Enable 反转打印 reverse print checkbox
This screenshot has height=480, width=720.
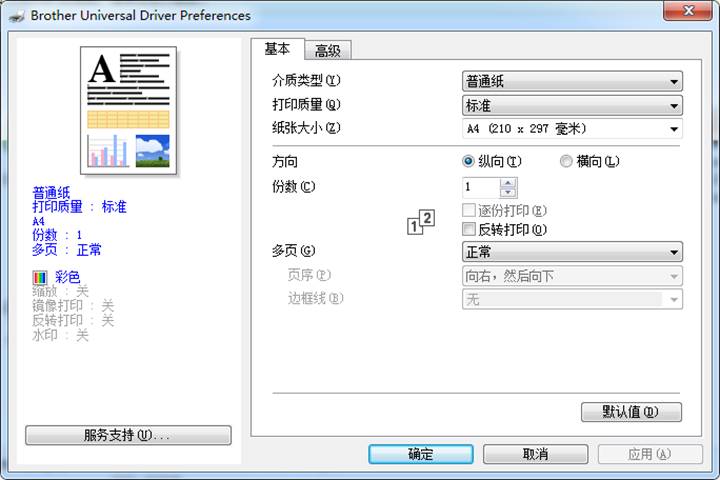(x=469, y=229)
